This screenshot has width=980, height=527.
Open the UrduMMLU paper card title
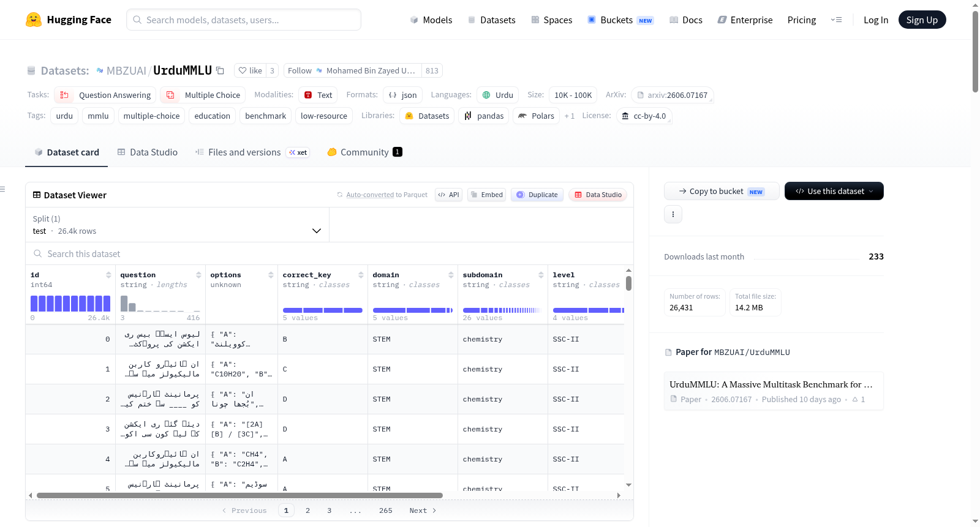[771, 384]
